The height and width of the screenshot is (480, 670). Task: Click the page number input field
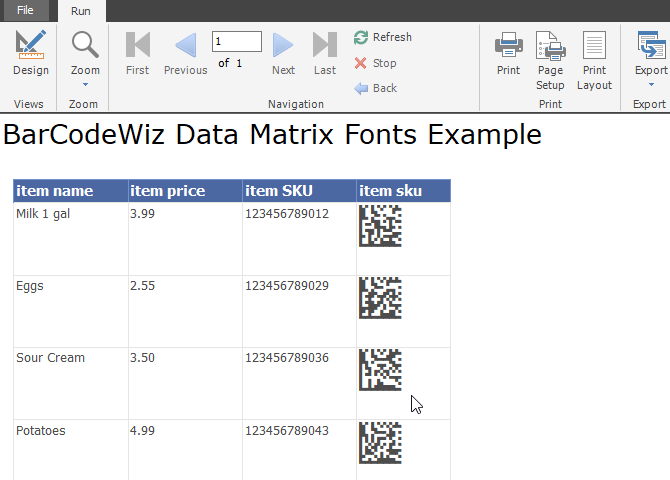pos(237,41)
